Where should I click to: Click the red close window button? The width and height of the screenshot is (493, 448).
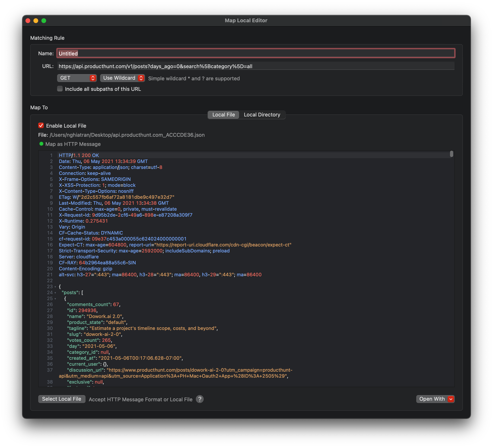[x=28, y=21]
